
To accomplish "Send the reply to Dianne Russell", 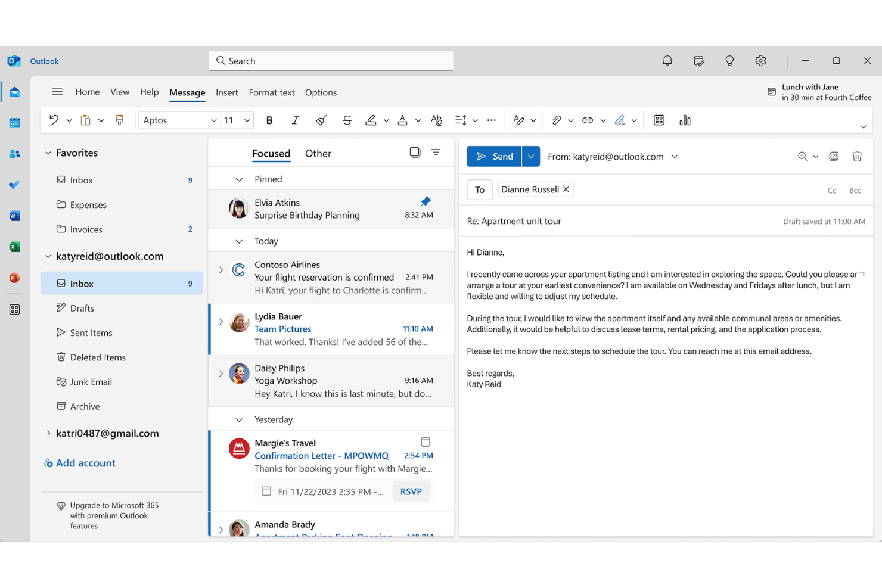I will pos(494,156).
